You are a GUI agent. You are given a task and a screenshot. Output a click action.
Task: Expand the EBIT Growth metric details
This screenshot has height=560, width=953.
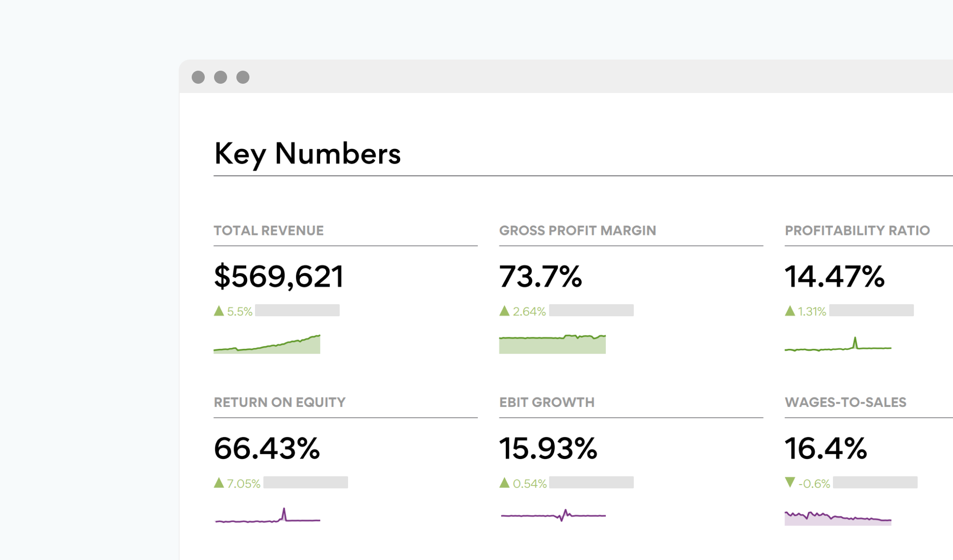pos(547,402)
